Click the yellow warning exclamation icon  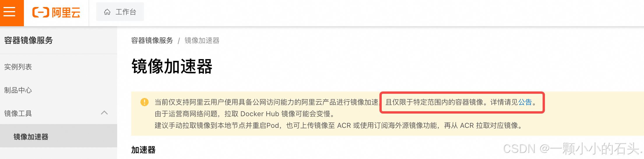144,102
